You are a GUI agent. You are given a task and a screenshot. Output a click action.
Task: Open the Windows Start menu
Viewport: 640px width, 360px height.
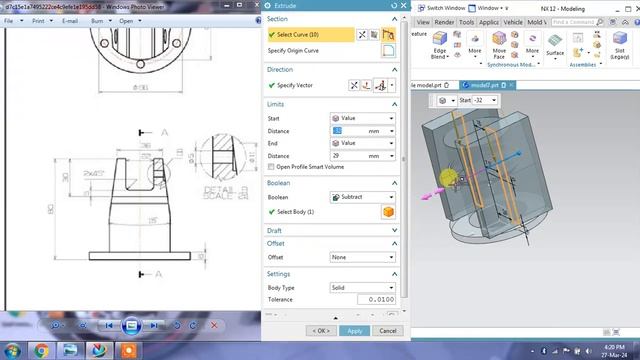[13, 351]
